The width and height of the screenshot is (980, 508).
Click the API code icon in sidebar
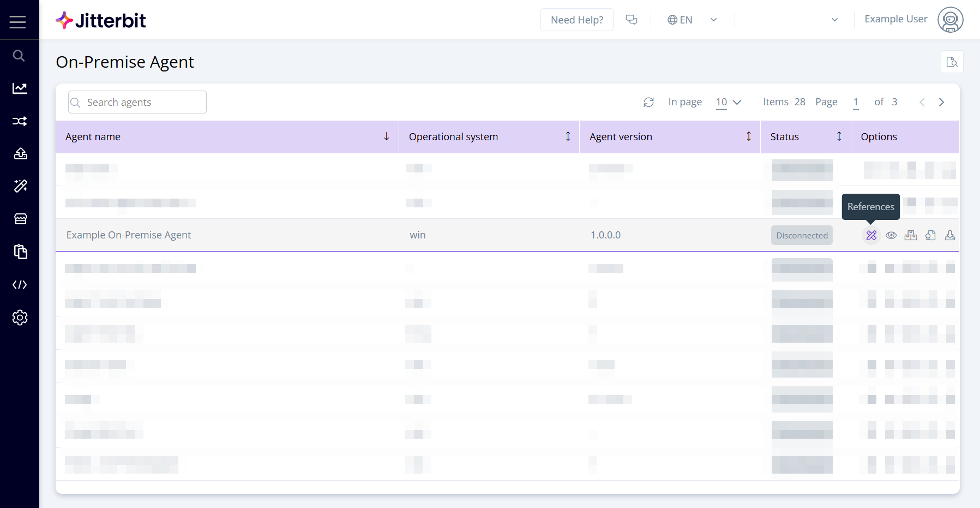coord(20,284)
